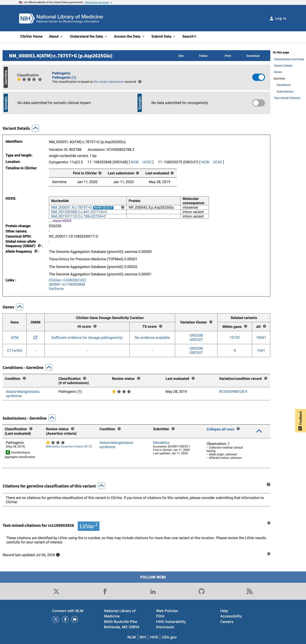Viewport: 306px width, 644px height.
Task: Jump to Variant Details in sidebar
Action: (x=283, y=66)
